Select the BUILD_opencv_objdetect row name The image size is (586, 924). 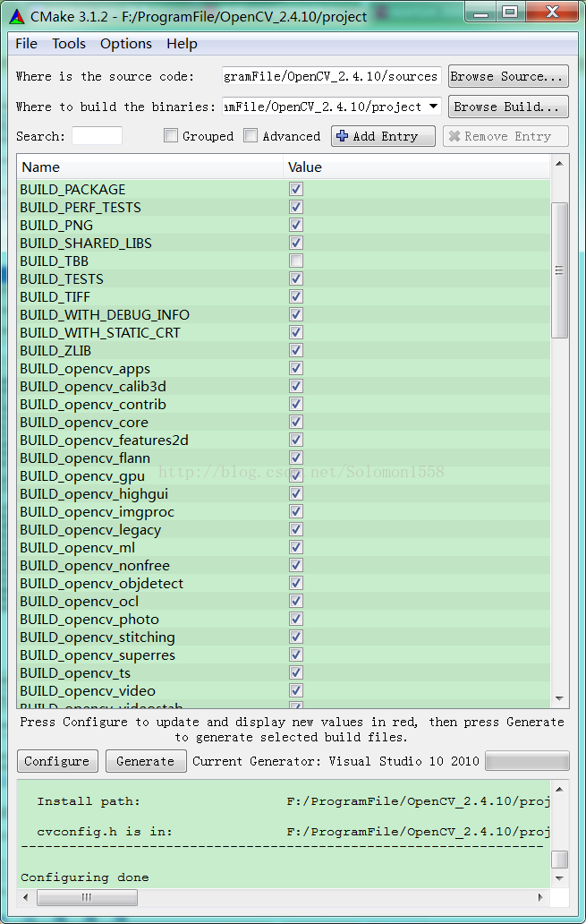tap(101, 584)
